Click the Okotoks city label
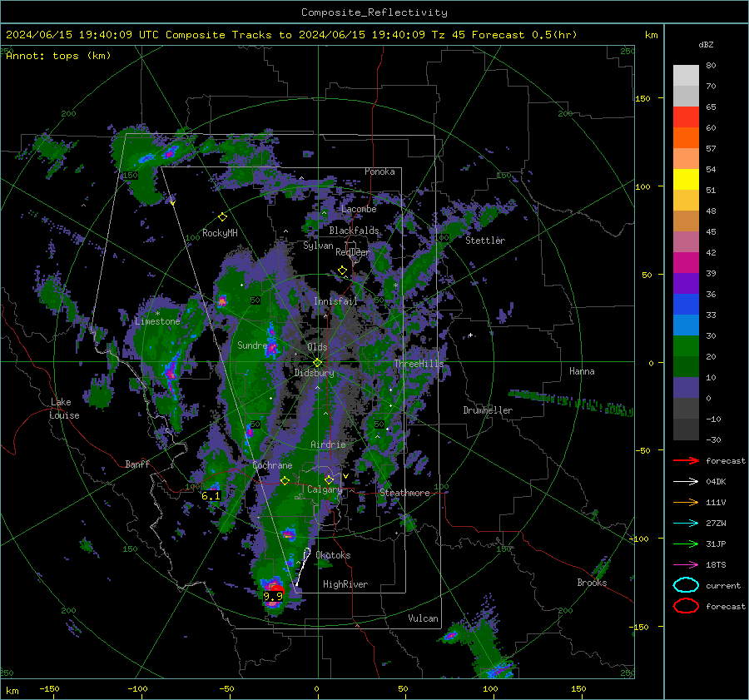The width and height of the screenshot is (749, 700). point(333,555)
